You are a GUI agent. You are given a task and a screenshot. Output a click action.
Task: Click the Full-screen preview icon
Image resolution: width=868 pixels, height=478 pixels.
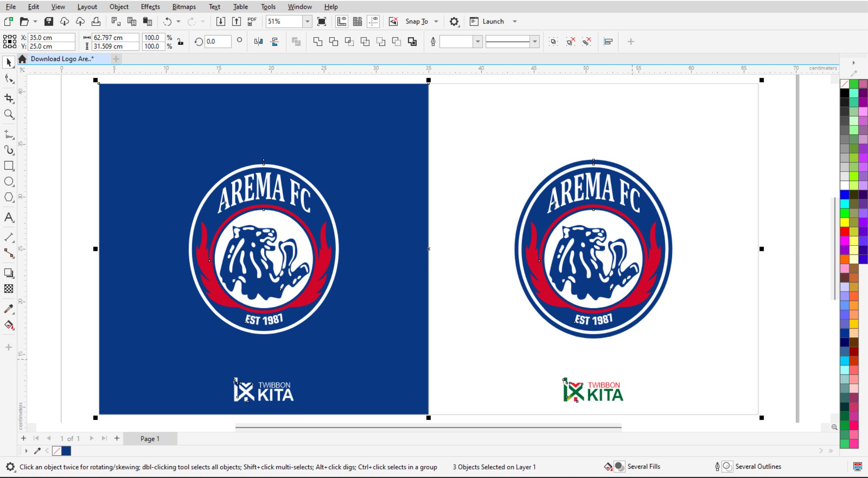[x=321, y=21]
